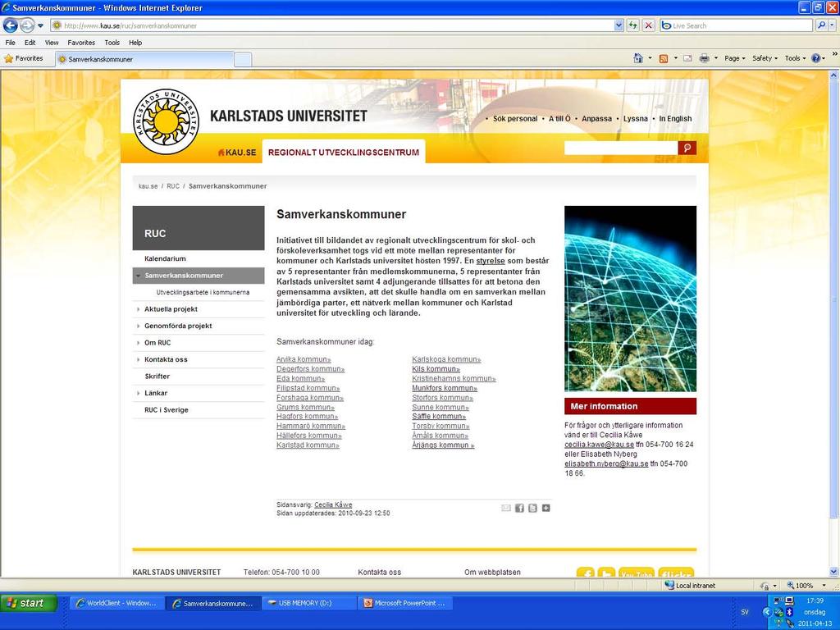The image size is (840, 630).
Task: Open the Tools menu in menu bar
Action: tap(112, 43)
